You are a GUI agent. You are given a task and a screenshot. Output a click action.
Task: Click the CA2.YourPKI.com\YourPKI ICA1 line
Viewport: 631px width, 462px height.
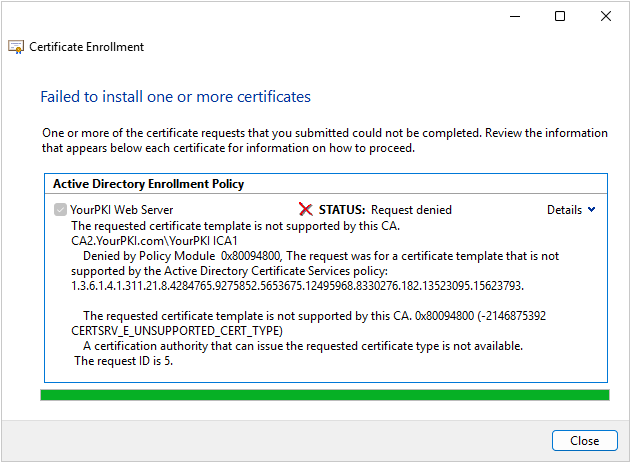[155, 241]
